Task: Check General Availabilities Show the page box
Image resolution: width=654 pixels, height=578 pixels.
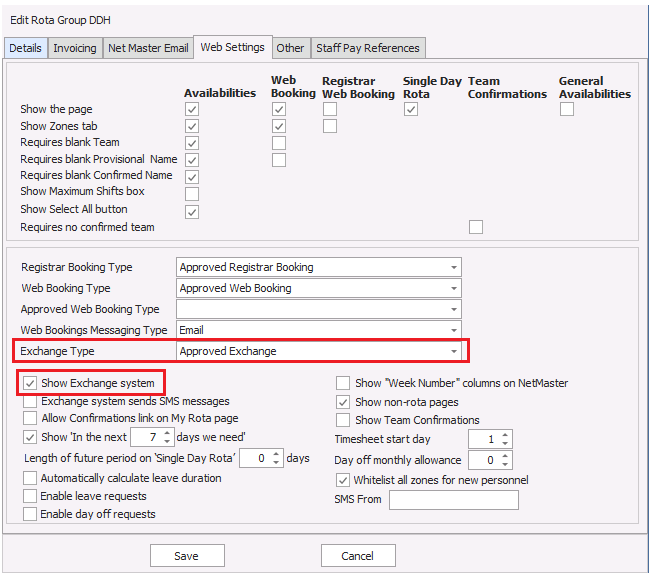Action: (566, 109)
